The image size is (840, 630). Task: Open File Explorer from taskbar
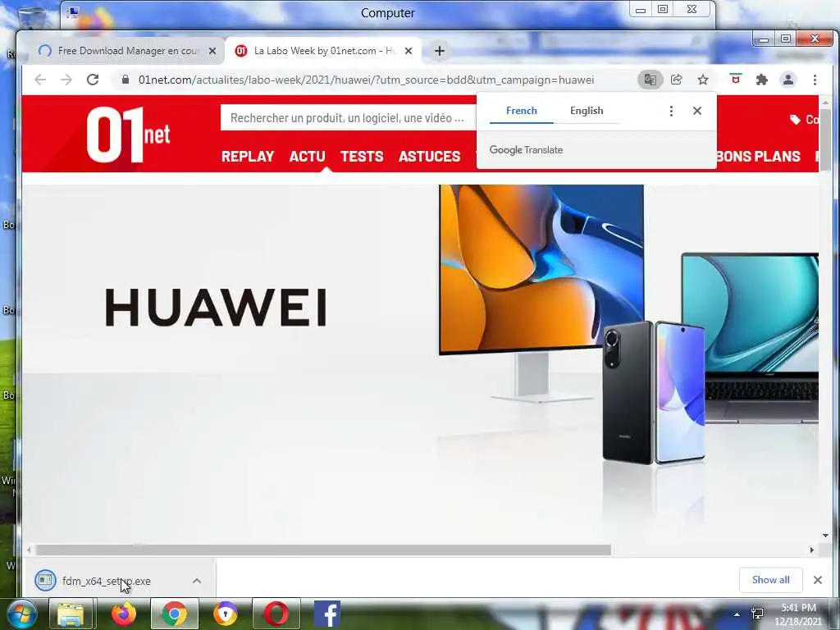[x=71, y=614]
